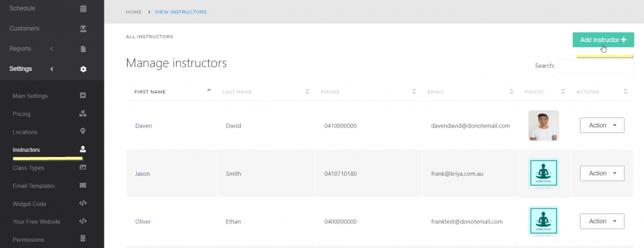Open Email Templates settings

tap(34, 186)
